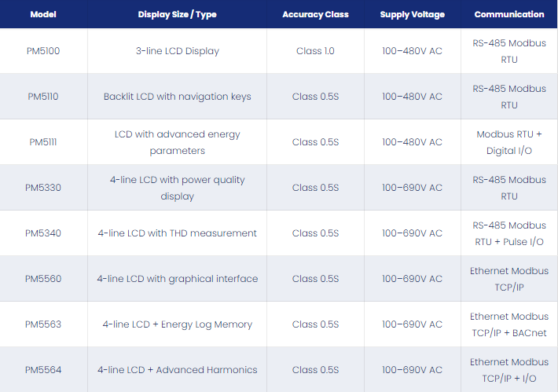Click the Communication column header
This screenshot has height=392, width=558.
(509, 14)
